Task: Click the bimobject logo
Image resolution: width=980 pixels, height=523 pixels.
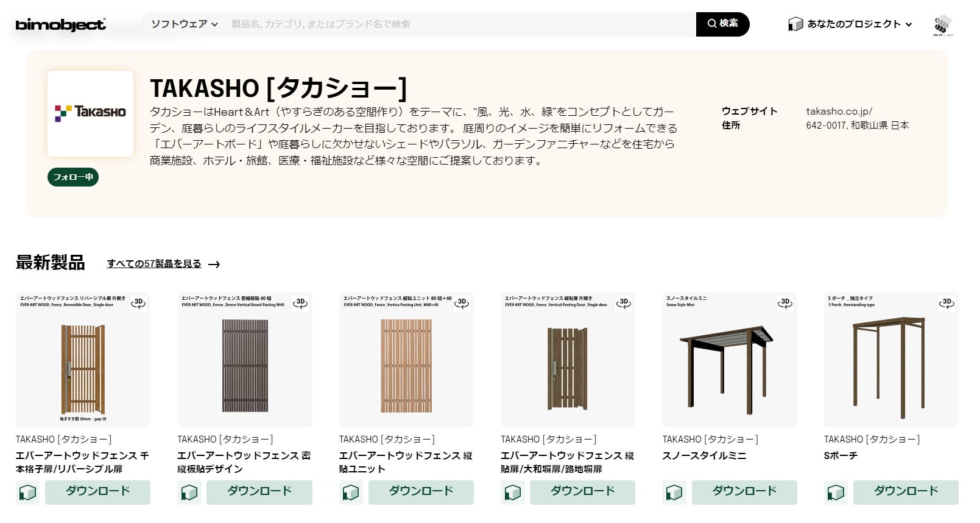Action: pyautogui.click(x=60, y=24)
